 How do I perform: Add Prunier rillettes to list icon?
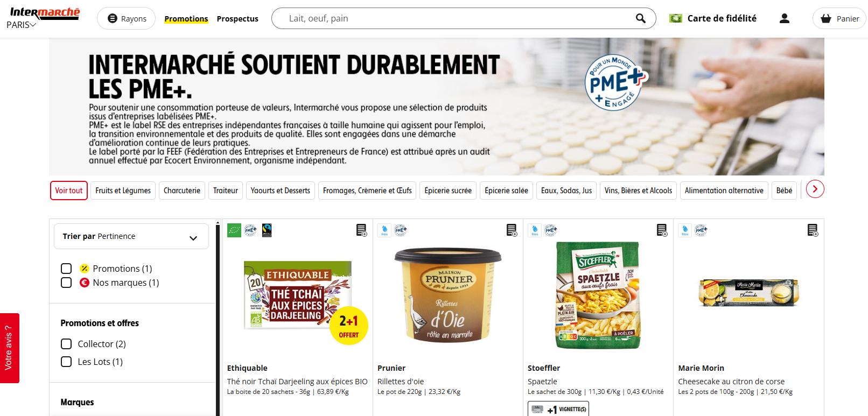click(x=512, y=230)
